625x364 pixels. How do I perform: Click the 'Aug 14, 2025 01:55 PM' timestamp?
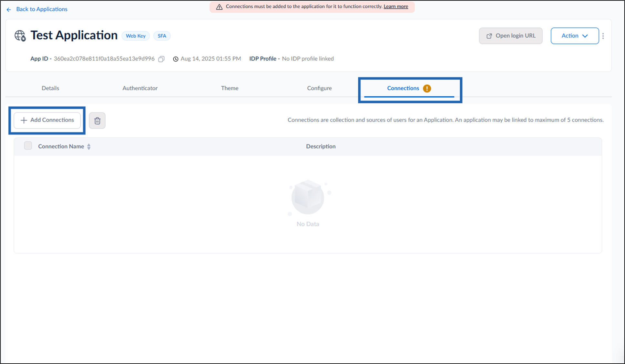tap(211, 59)
